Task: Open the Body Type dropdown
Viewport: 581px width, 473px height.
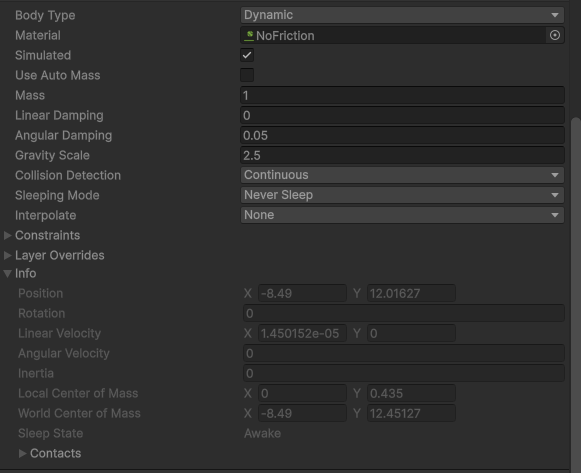Action: pyautogui.click(x=402, y=15)
